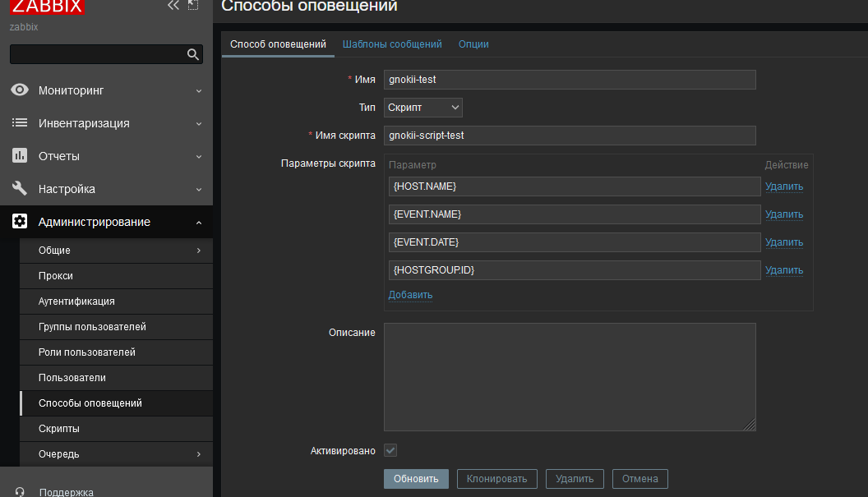Image resolution: width=868 pixels, height=497 pixels.
Task: Open Отчеты via bar chart icon
Action: coord(20,156)
